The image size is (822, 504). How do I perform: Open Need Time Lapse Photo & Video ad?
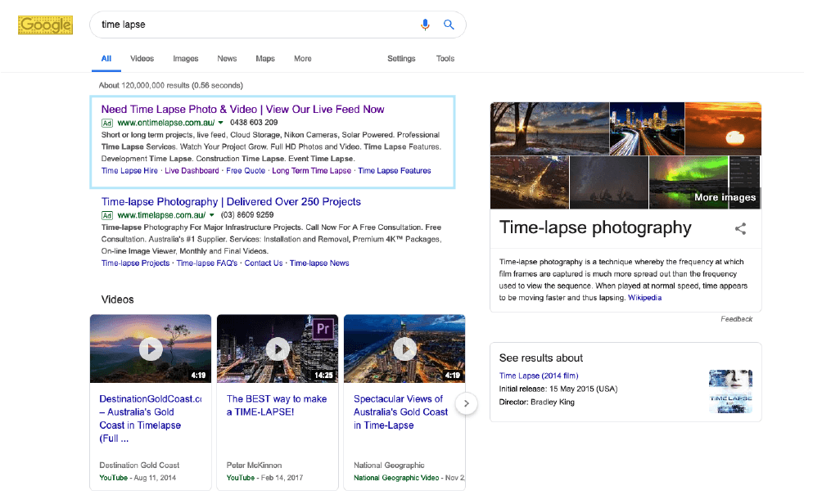[x=242, y=109]
